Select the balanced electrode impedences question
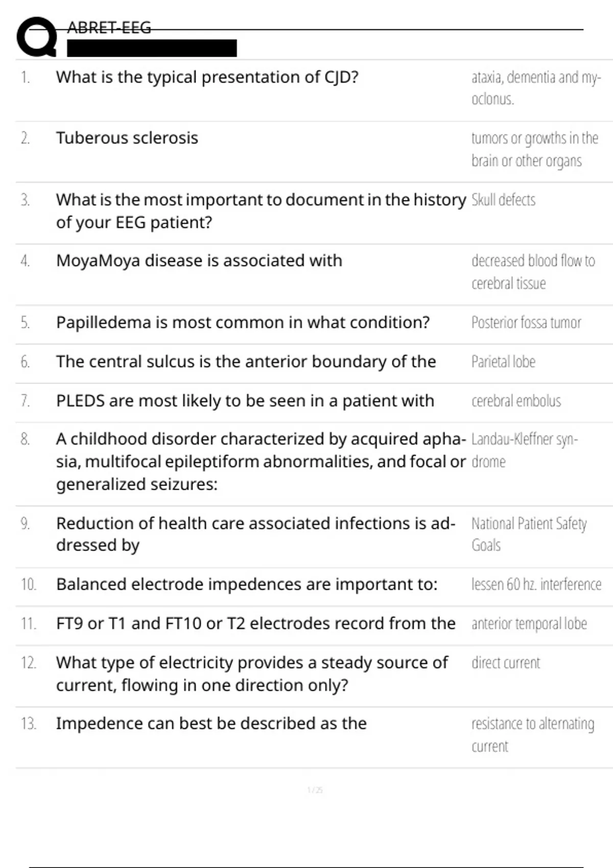613x868 pixels. point(247,584)
